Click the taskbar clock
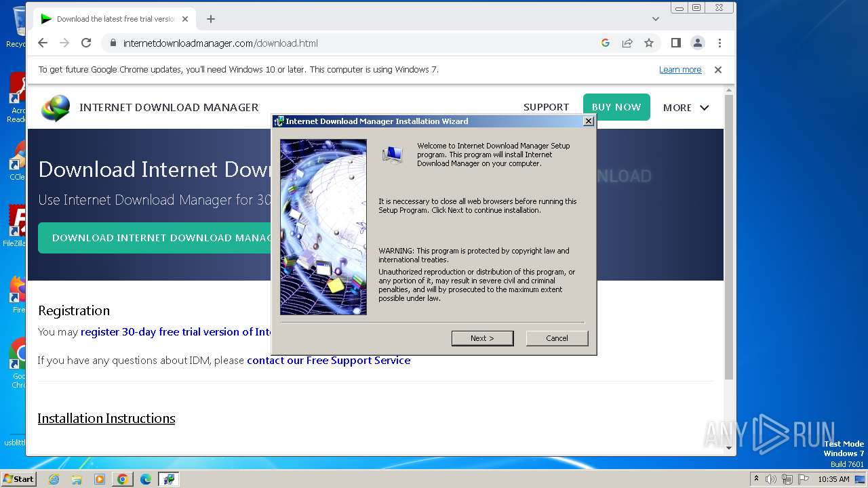The image size is (868, 488). click(833, 479)
